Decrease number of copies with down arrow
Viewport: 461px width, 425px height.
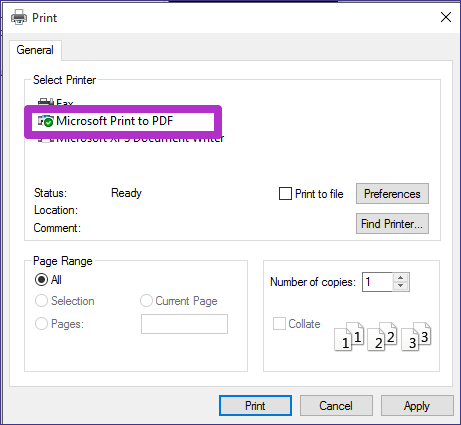tap(401, 286)
